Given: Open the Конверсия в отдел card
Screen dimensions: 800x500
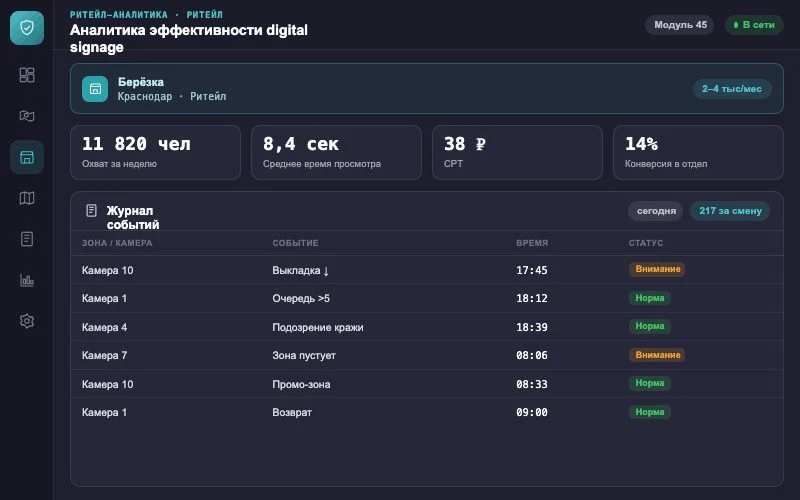Looking at the screenshot, I should pyautogui.click(x=698, y=153).
